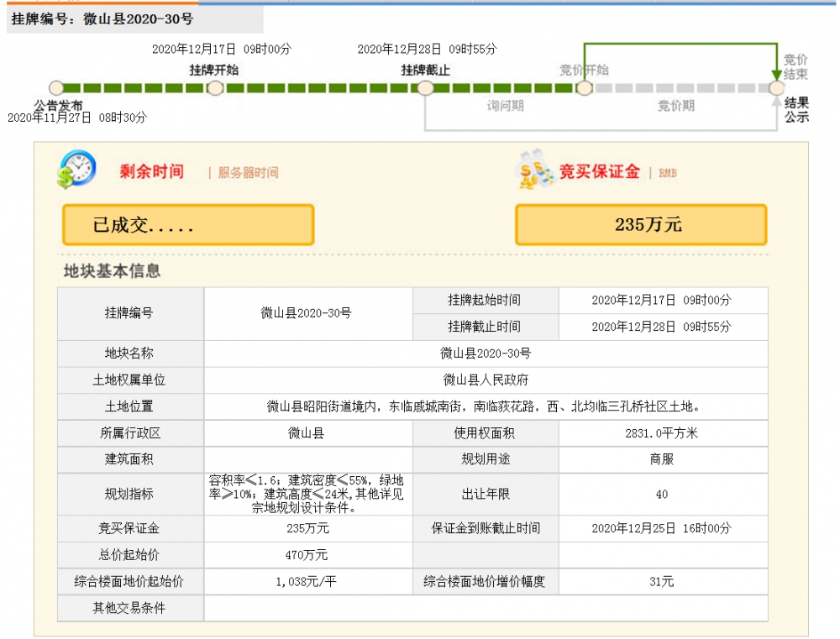
Task: Click the 规划用途 label cell
Action: coord(486,459)
